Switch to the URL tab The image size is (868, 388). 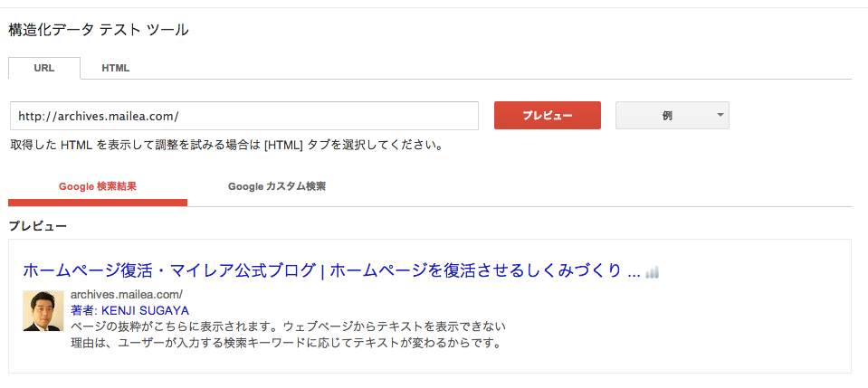44,68
